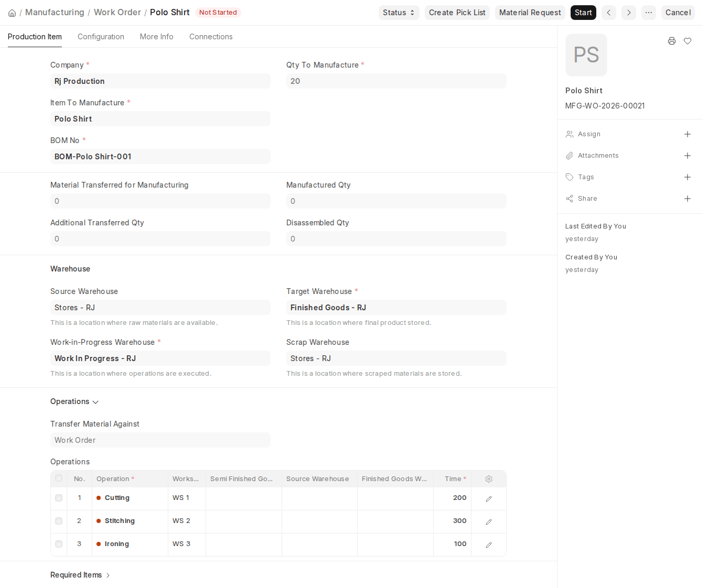
Task: Click the WS 2 workstation cell
Action: click(187, 521)
